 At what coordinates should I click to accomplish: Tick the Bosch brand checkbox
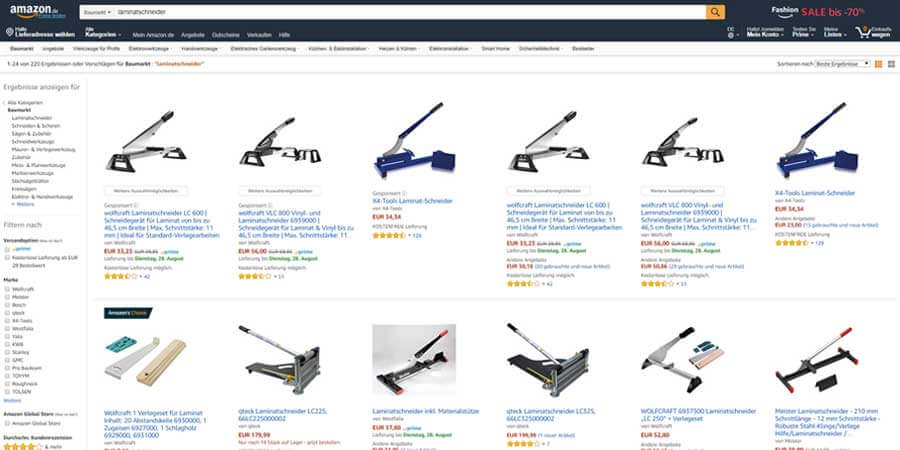(x=7, y=305)
